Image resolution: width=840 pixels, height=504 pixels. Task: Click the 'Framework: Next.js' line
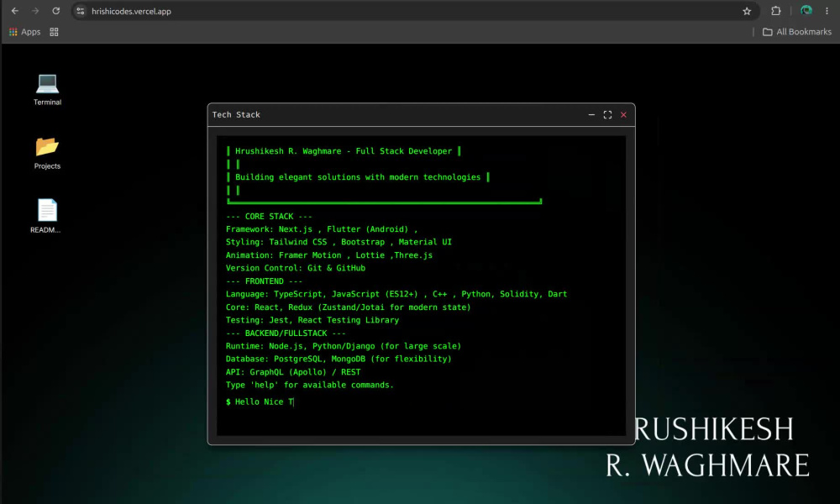tap(322, 229)
